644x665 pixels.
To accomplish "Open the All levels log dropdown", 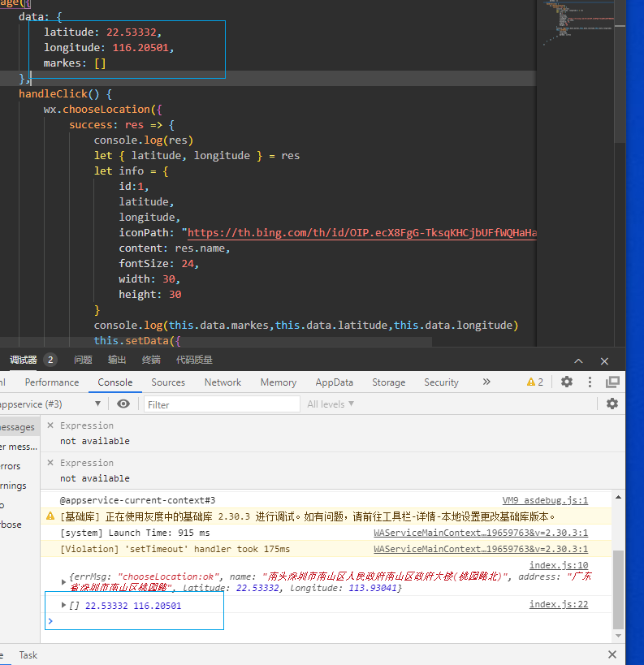I will (331, 404).
